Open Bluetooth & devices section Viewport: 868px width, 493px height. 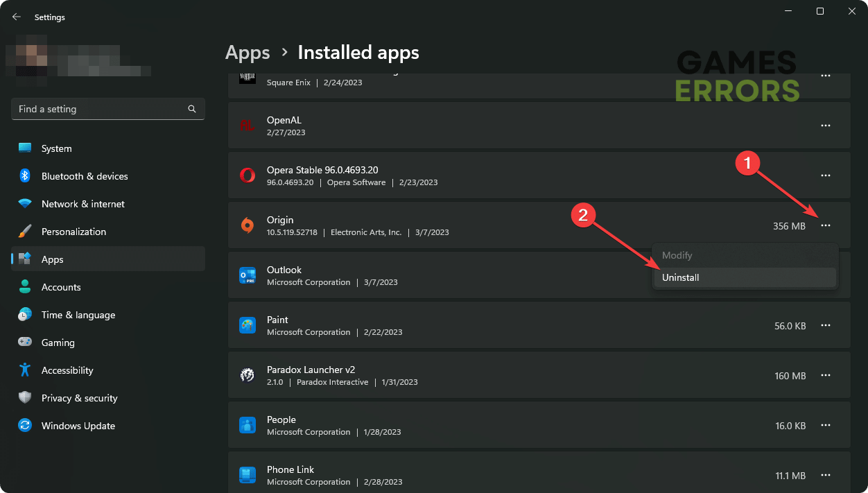click(84, 176)
